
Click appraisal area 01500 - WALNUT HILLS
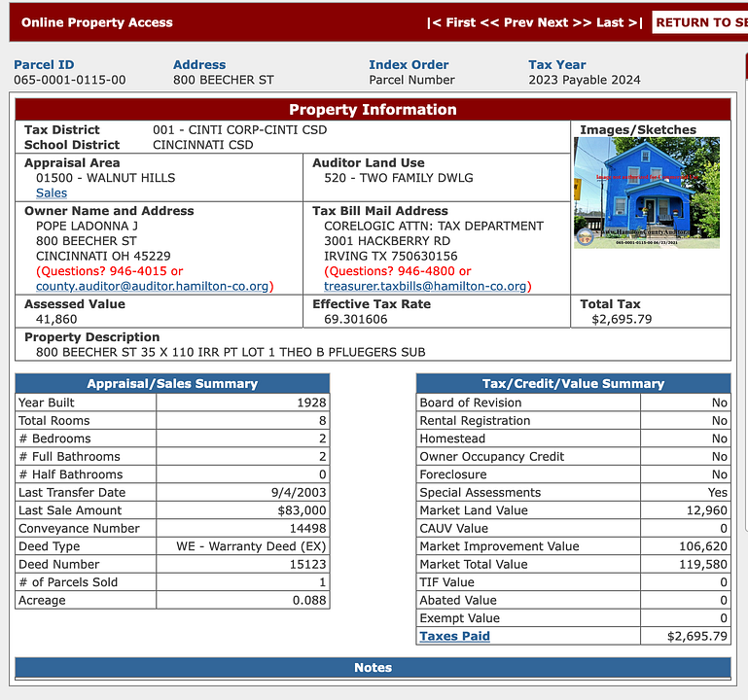(105, 178)
